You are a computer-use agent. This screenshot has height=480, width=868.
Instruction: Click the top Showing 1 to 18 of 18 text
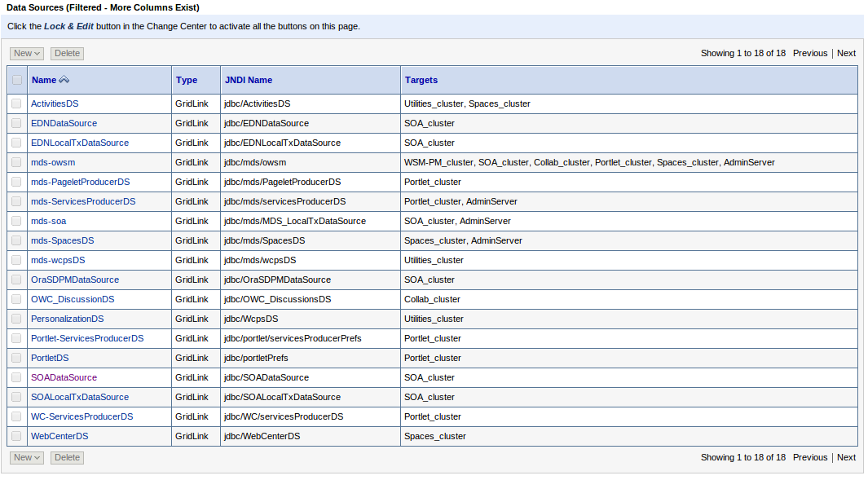tap(742, 53)
